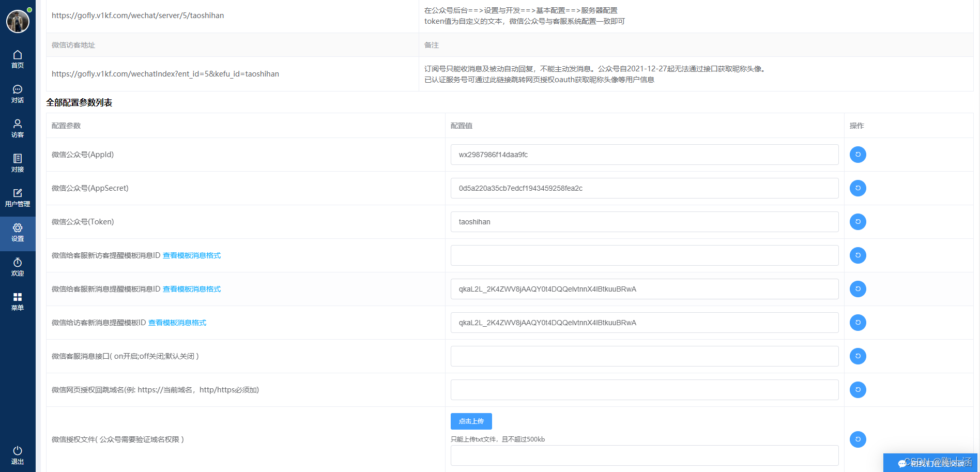Save the 微信客服消息接口 row with its blue button
The height and width of the screenshot is (472, 980).
[858, 356]
